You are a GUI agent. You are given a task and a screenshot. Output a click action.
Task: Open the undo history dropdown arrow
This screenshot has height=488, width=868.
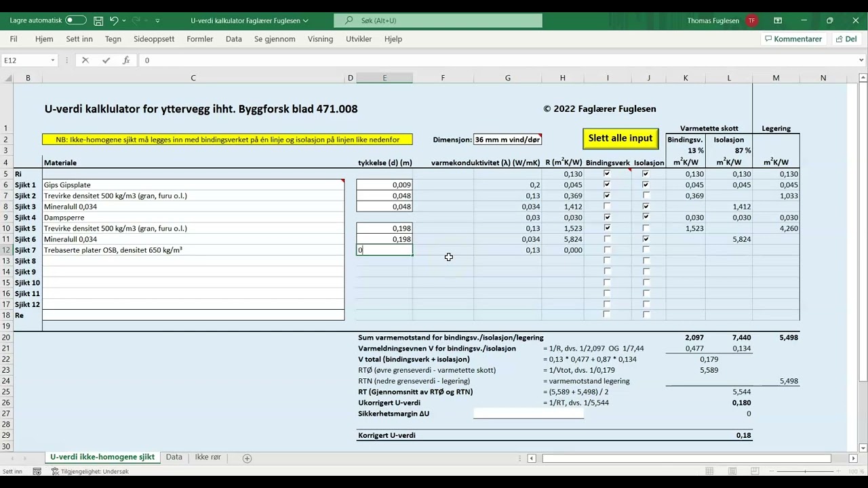click(x=124, y=21)
